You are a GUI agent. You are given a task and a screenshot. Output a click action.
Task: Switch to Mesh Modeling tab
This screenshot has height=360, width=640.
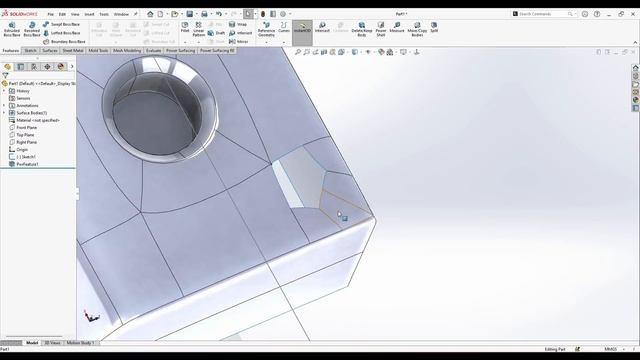(127, 51)
